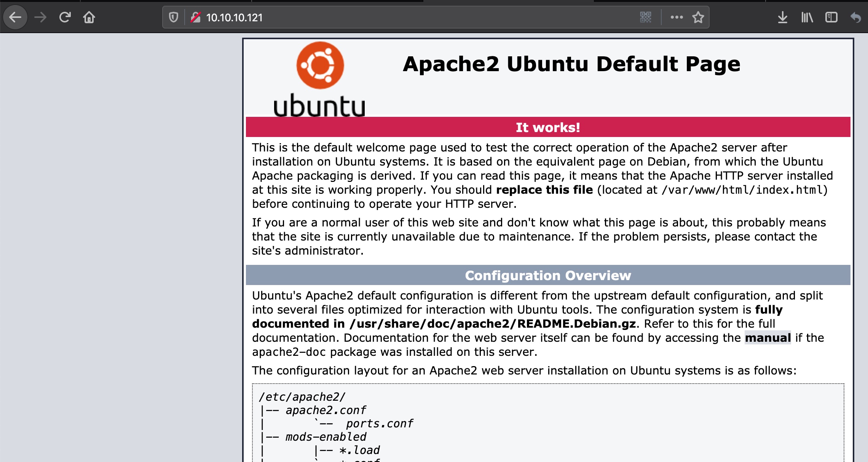Click the QR code icon in address bar

click(646, 18)
